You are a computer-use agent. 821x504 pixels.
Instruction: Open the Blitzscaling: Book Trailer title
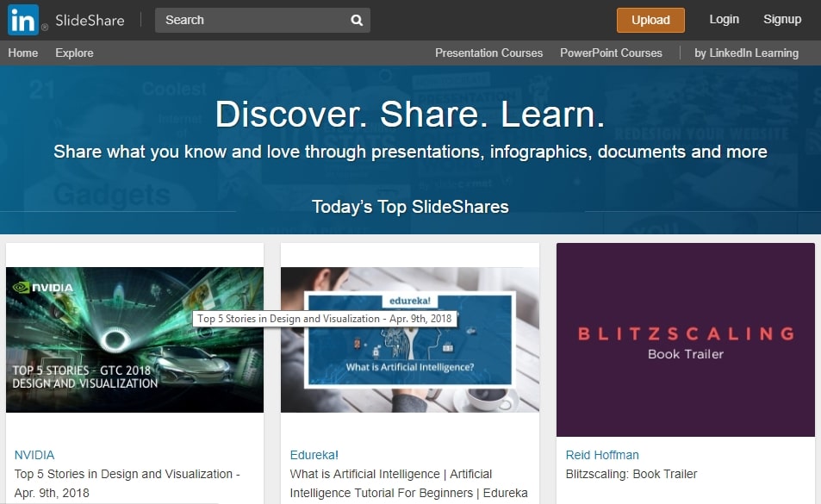tap(631, 474)
